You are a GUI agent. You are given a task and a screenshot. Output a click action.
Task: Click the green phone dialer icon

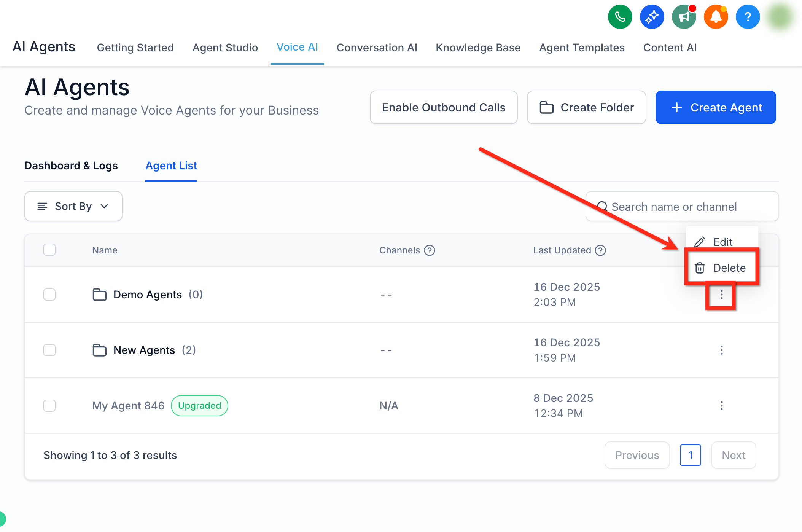click(x=620, y=17)
